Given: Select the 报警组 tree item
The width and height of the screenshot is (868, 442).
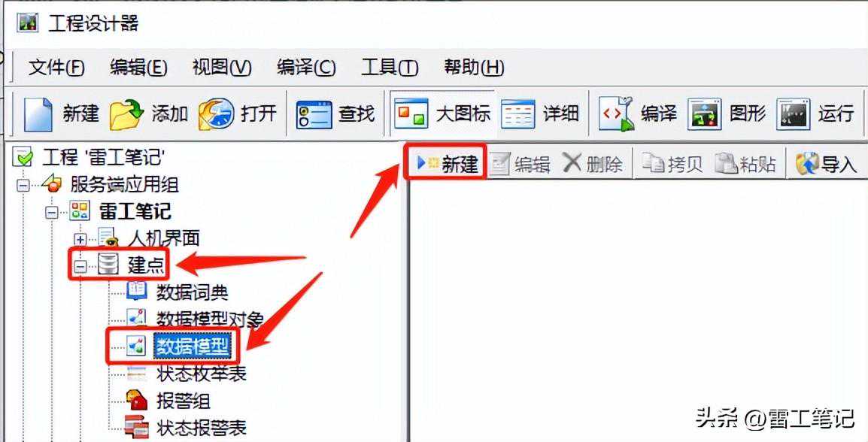Looking at the screenshot, I should [x=184, y=401].
